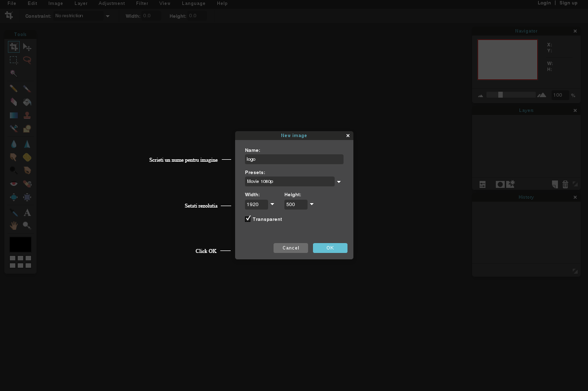The image size is (588, 391).
Task: Open layer styles in Layers panel
Action: coord(511,184)
